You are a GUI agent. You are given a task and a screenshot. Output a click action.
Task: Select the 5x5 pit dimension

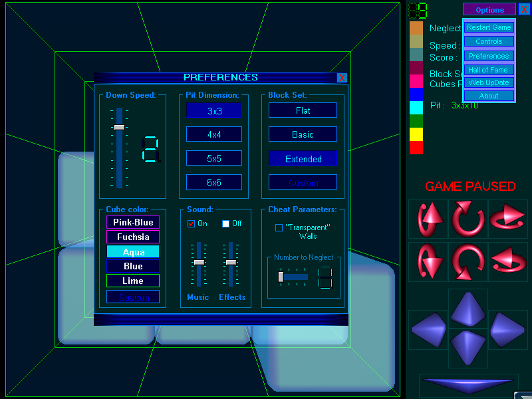coord(214,158)
